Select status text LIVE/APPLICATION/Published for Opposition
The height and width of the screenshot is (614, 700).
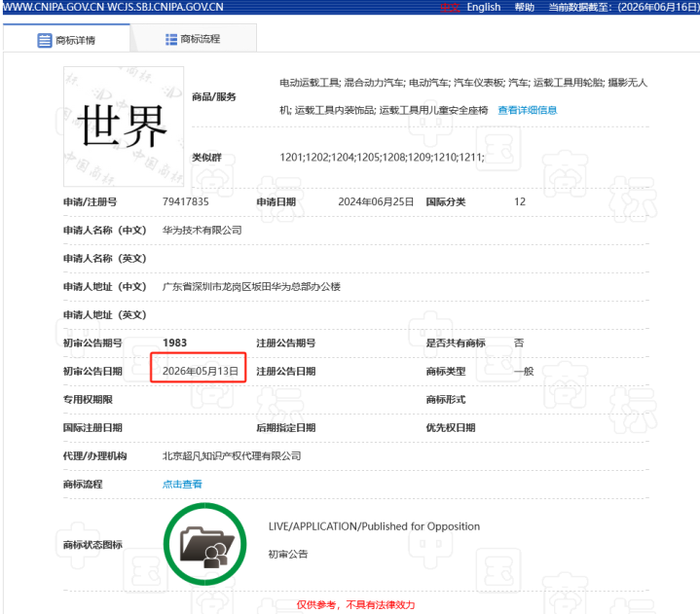[374, 526]
